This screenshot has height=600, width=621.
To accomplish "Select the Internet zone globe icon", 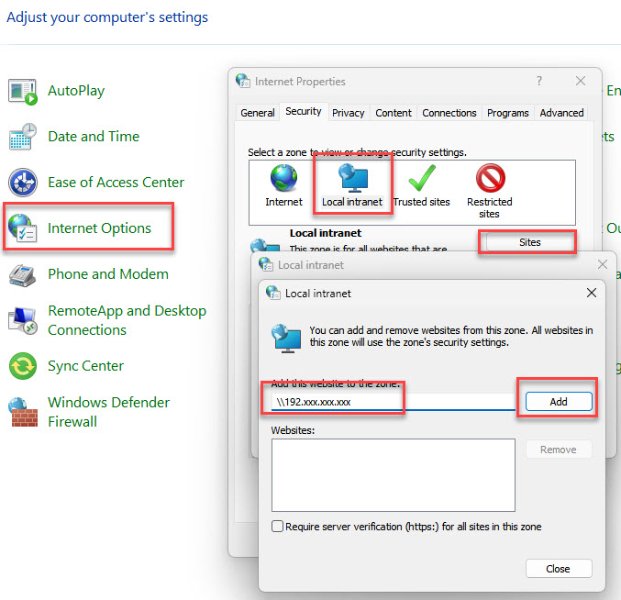I will tap(284, 179).
